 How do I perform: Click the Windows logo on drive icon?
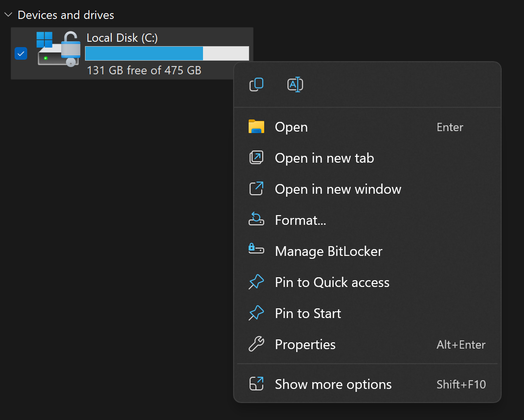(44, 39)
